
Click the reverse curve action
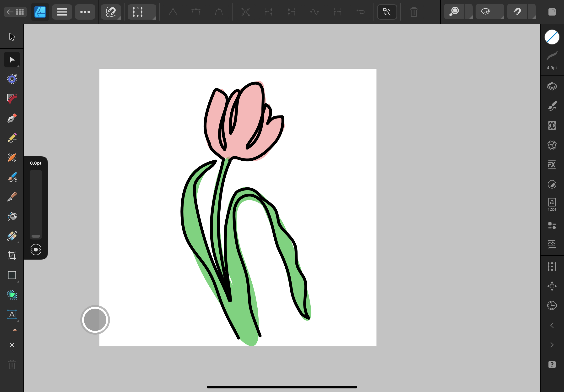click(x=360, y=12)
